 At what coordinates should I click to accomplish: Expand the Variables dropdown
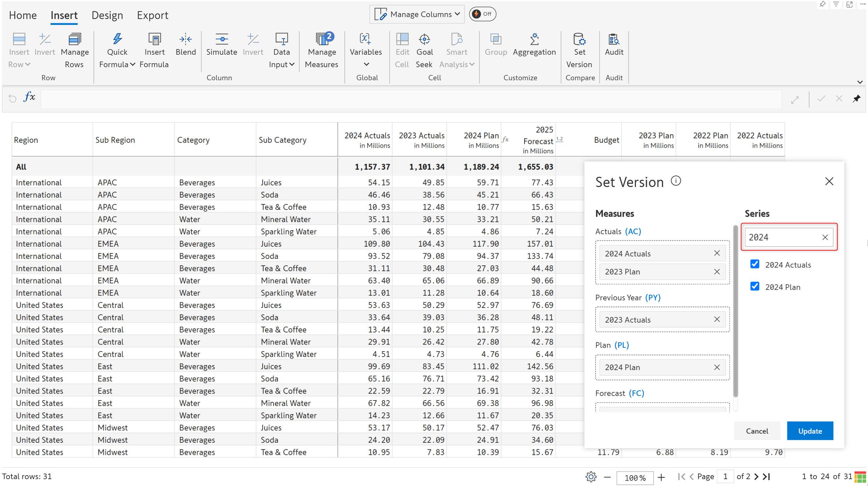click(x=366, y=64)
